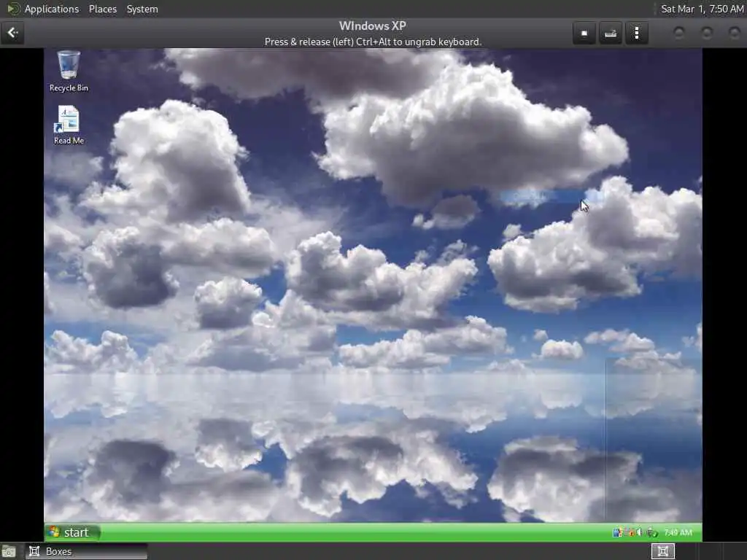
Task: Click the Boxes fullscreen square button
Action: pos(584,33)
